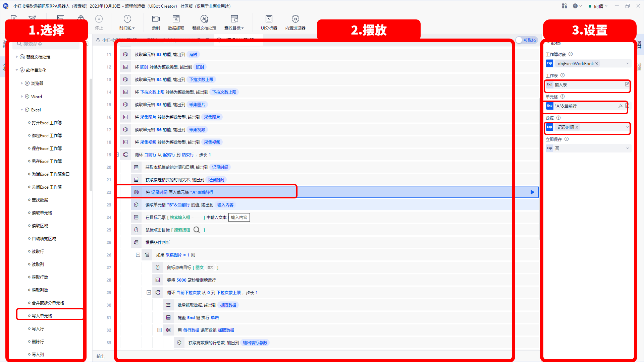Click the mouse icon on line 25
The width and height of the screenshot is (644, 362).
(x=136, y=230)
